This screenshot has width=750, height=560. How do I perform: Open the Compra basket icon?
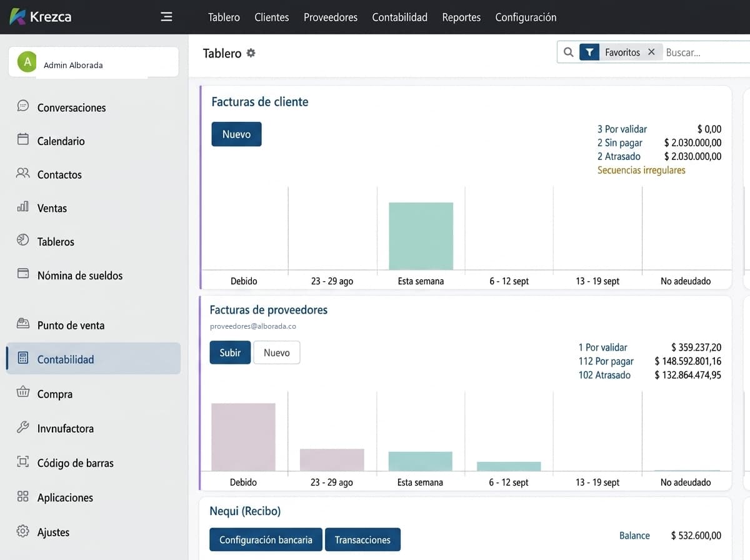[23, 392]
